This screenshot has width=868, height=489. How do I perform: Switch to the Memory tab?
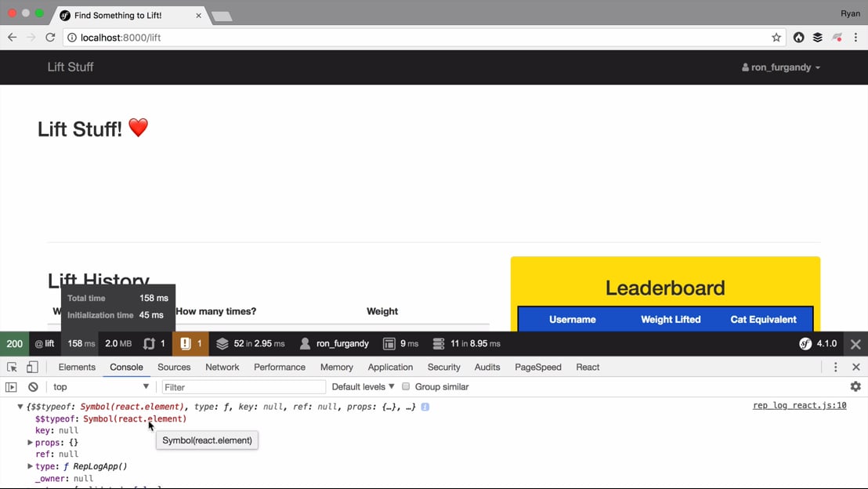pyautogui.click(x=337, y=367)
